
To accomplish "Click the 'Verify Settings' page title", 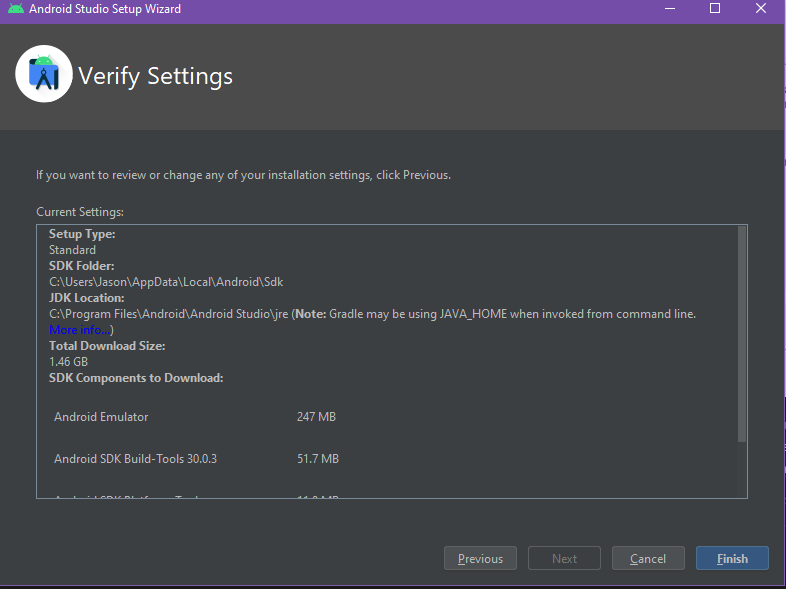I will (x=155, y=76).
